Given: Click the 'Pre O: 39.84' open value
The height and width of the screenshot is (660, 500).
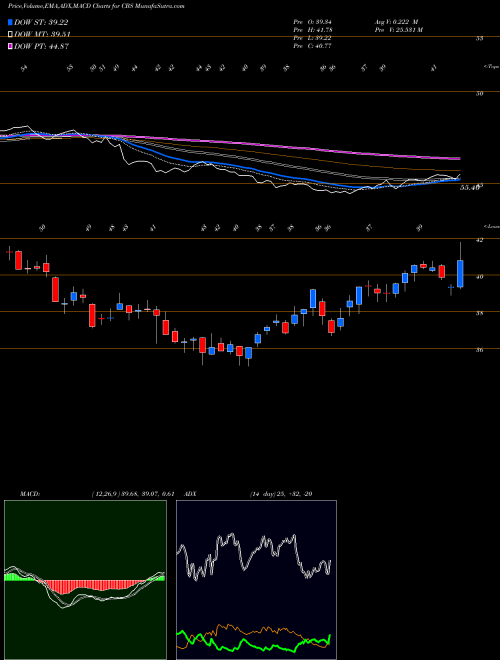Looking at the screenshot, I should coord(312,22).
